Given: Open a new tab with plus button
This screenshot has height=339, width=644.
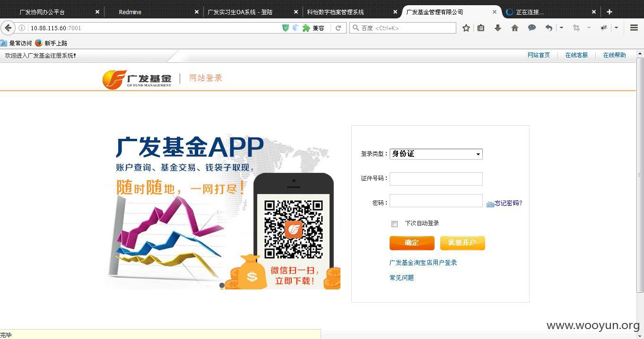Looking at the screenshot, I should 609,12.
